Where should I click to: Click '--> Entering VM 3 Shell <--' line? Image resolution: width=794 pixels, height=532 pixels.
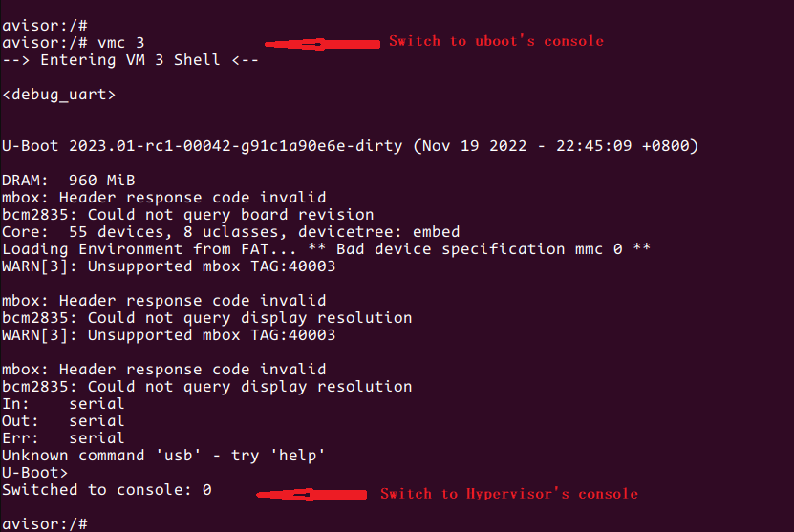[x=130, y=60]
